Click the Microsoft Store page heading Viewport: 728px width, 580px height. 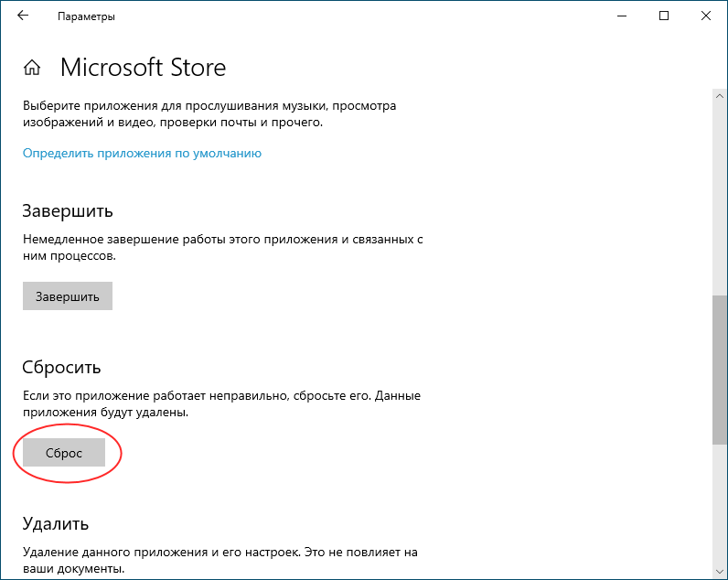[x=143, y=68]
